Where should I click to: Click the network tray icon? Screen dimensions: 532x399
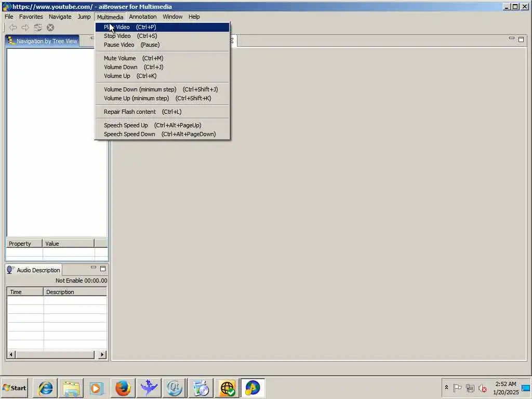click(x=470, y=388)
